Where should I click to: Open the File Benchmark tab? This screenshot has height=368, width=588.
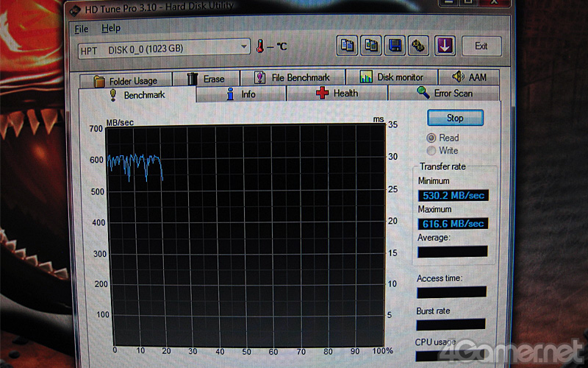293,77
